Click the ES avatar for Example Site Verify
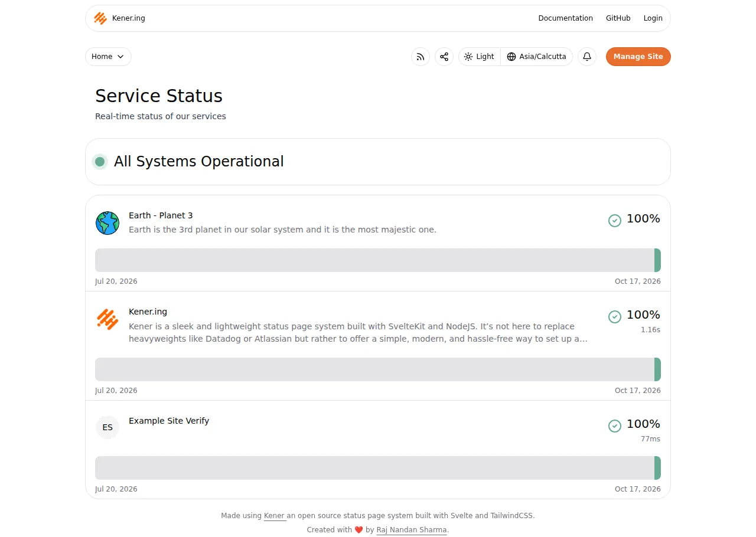This screenshot has width=756, height=537. click(x=107, y=427)
